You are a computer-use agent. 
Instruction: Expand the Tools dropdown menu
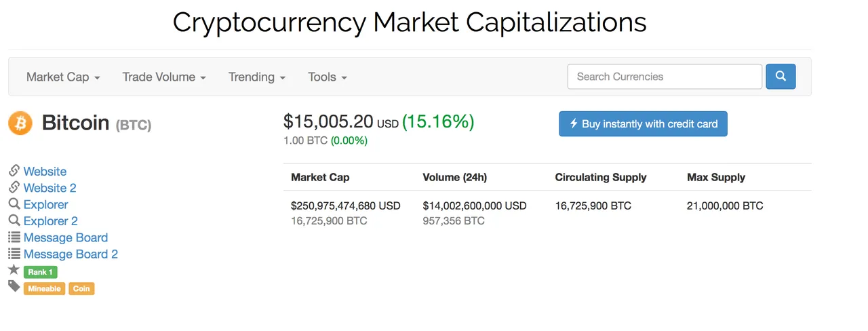click(328, 77)
